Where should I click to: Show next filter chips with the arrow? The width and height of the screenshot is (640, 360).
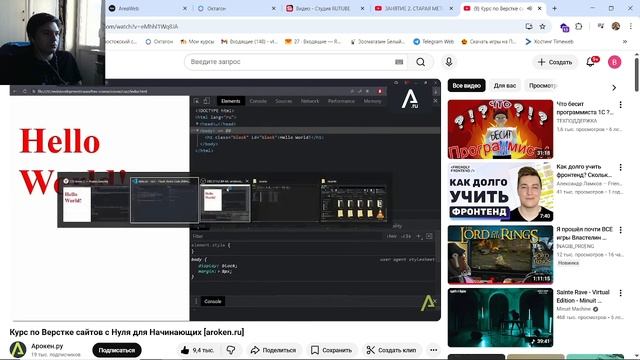pyautogui.click(x=614, y=87)
